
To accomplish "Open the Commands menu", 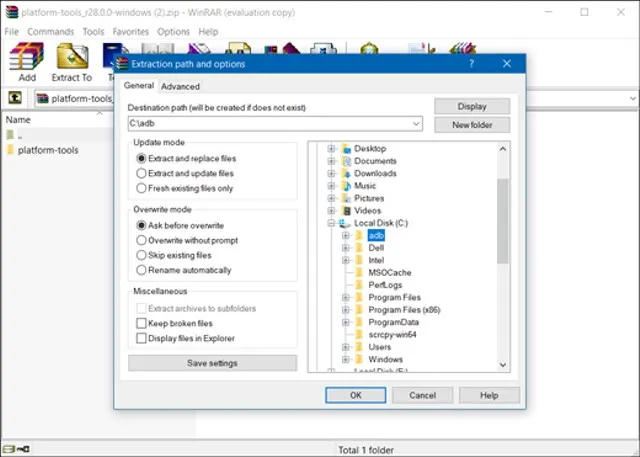I will coord(50,32).
